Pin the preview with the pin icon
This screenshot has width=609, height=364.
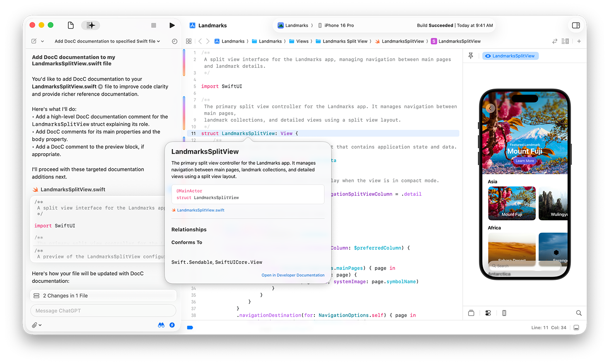471,56
